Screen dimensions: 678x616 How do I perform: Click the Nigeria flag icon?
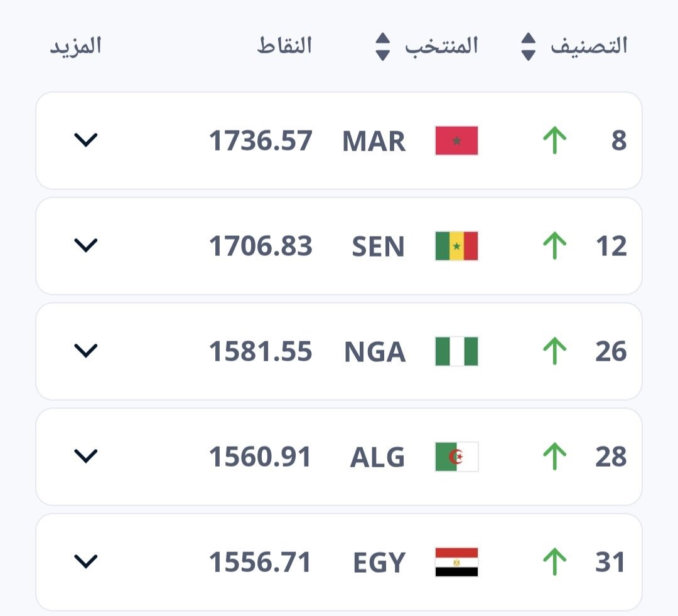(456, 351)
